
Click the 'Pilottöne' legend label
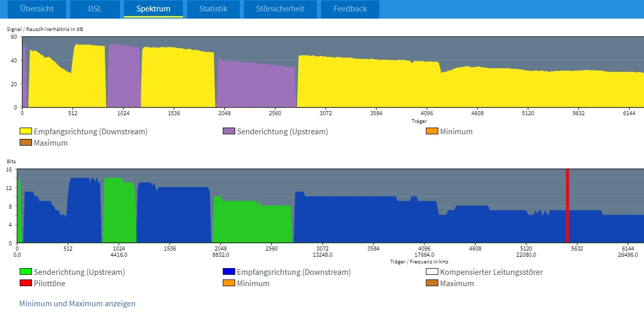50,284
